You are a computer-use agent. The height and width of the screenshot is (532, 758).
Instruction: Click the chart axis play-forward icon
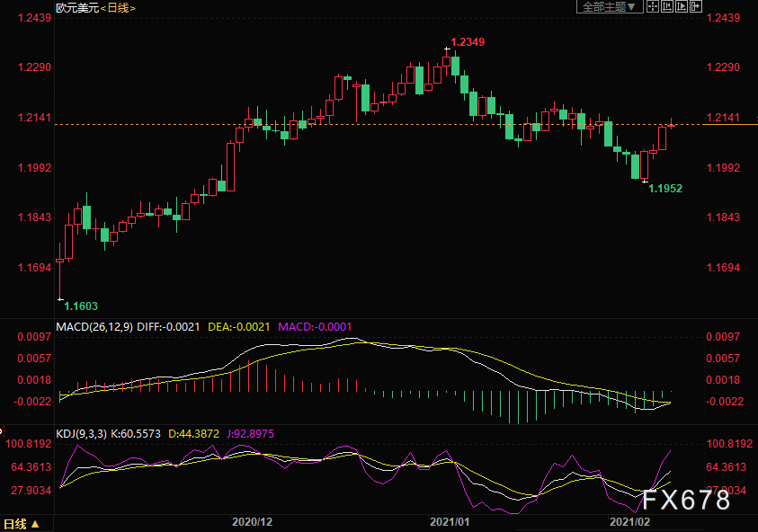[682, 6]
